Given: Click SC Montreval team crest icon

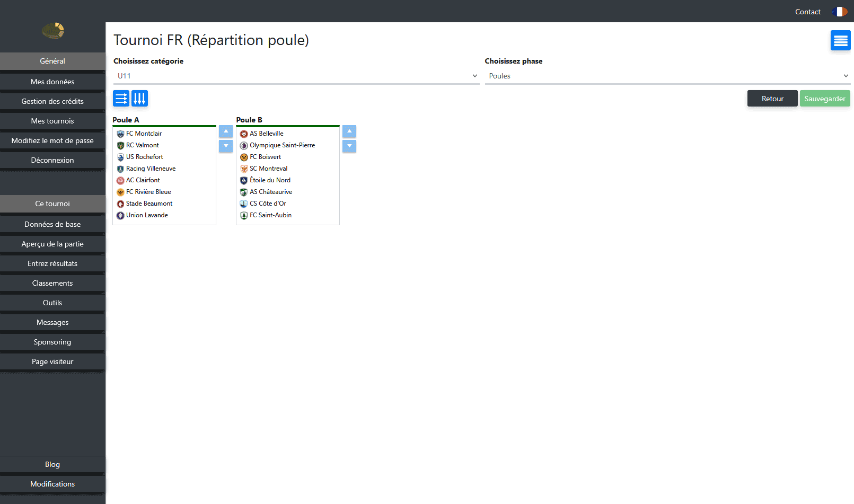Looking at the screenshot, I should coord(244,169).
